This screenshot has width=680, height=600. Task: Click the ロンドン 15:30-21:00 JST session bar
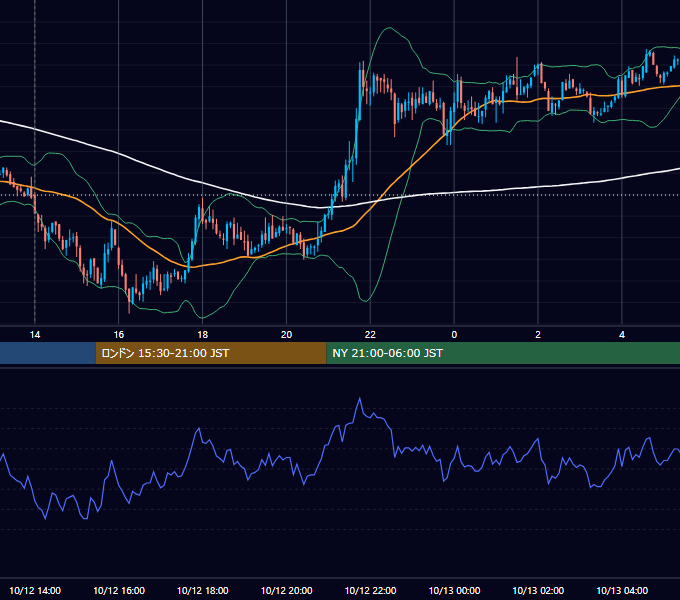click(211, 353)
